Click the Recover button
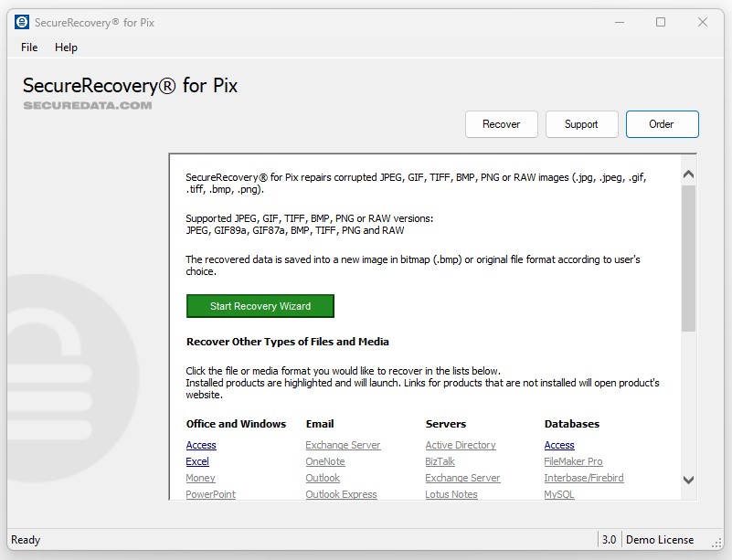The image size is (732, 560). point(501,123)
